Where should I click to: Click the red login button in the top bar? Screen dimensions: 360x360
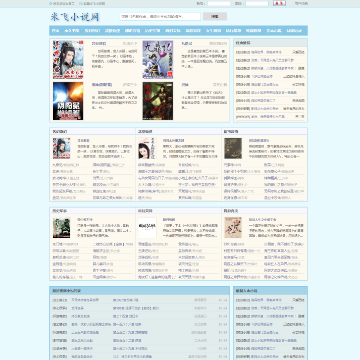[x=279, y=3]
